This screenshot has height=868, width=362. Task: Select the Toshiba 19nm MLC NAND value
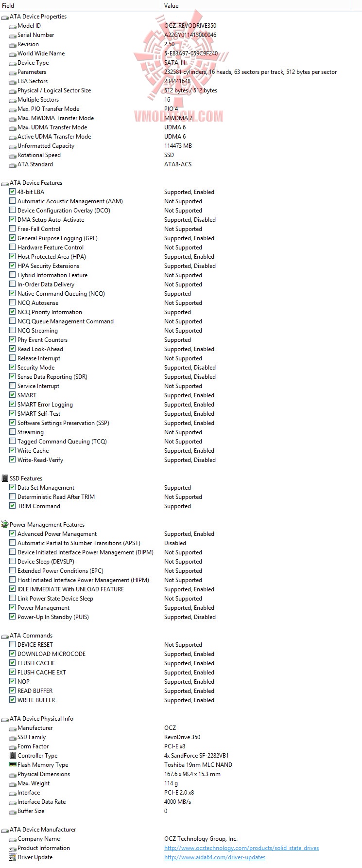point(198,765)
